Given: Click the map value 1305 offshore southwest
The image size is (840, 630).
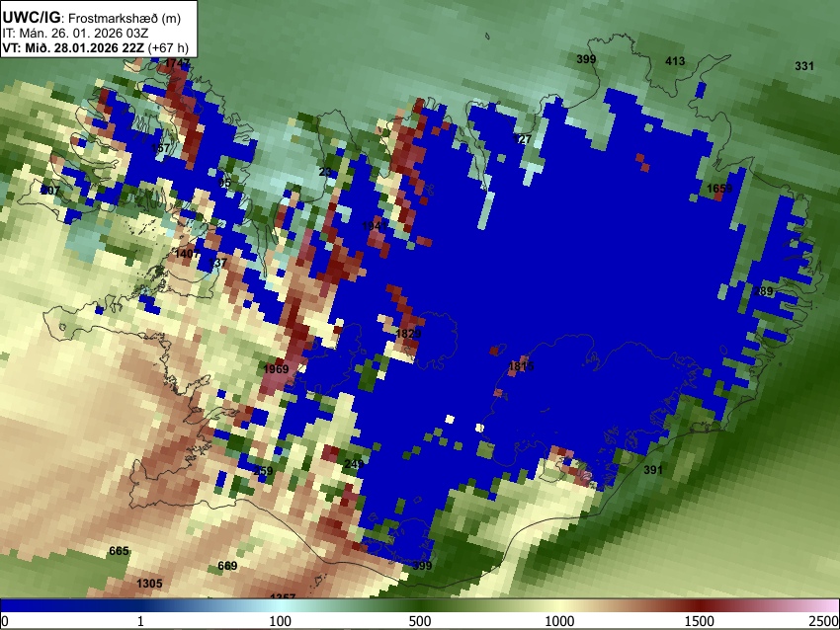Looking at the screenshot, I should (x=149, y=584).
